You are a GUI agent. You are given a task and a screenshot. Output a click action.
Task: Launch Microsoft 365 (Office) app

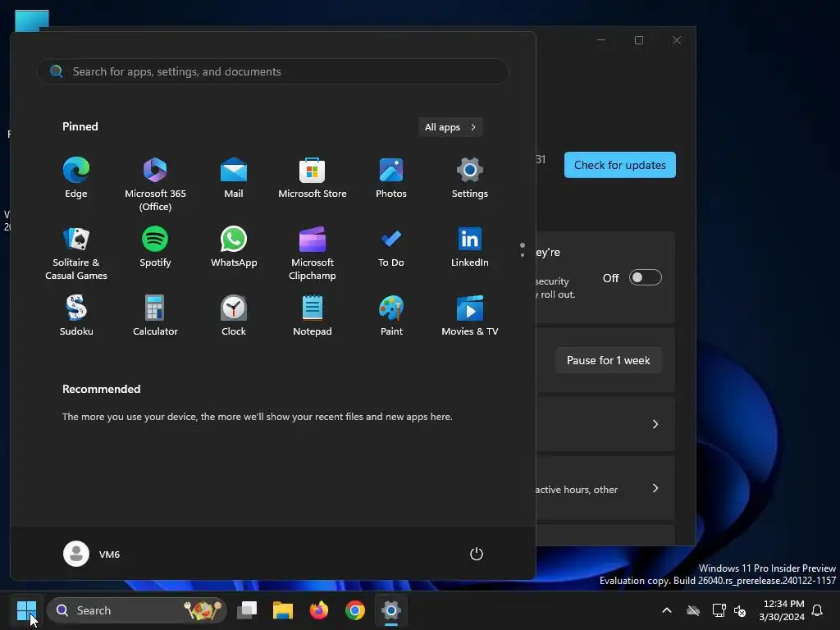click(155, 185)
